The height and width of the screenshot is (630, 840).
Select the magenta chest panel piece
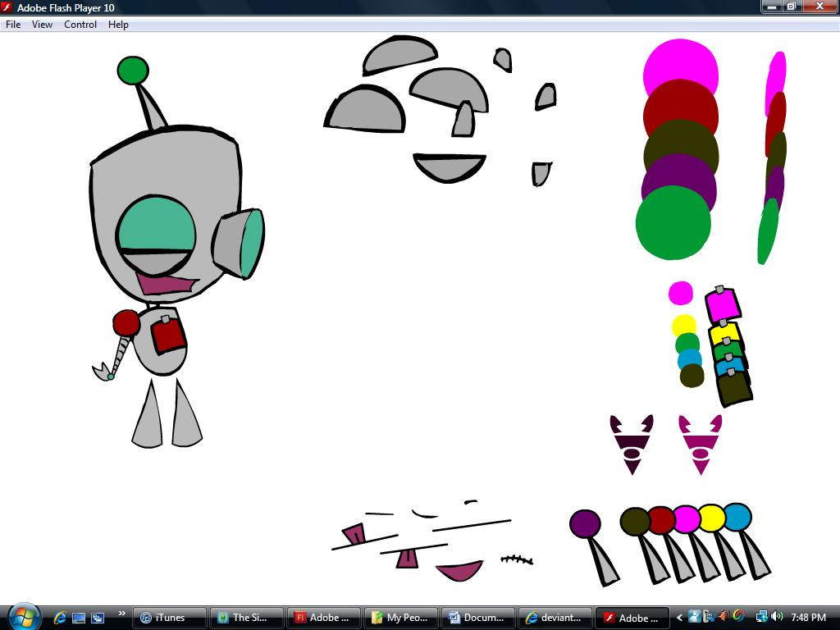tap(723, 304)
